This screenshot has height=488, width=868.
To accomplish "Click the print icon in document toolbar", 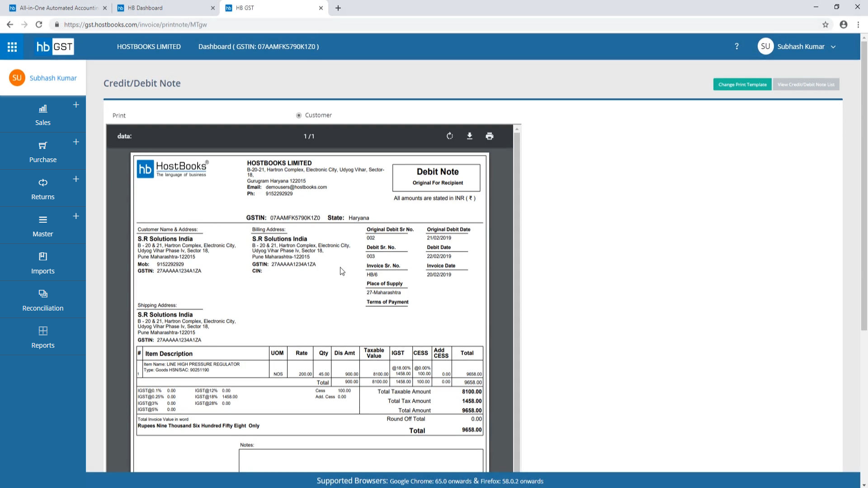I will click(490, 136).
